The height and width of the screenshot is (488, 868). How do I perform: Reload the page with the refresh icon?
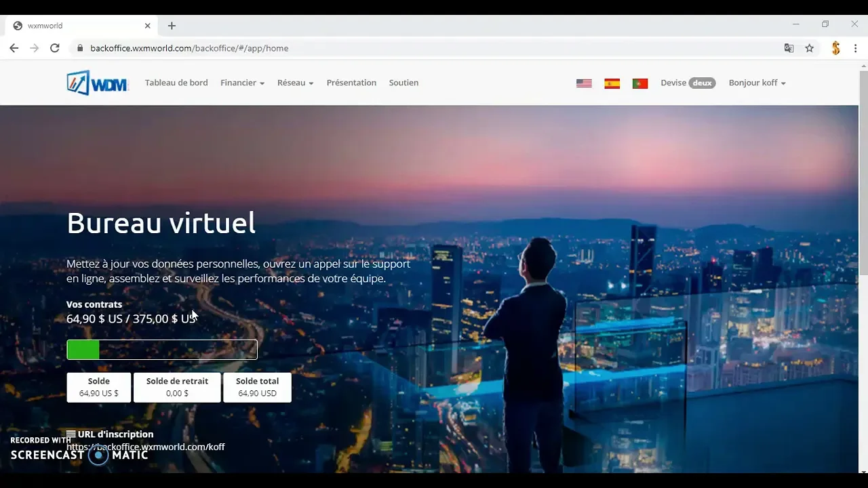pyautogui.click(x=55, y=48)
